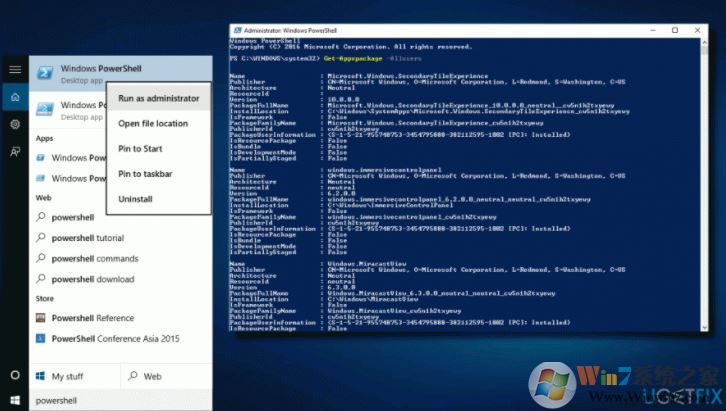The height and width of the screenshot is (411, 726).
Task: Search web for "powershell" suggestion
Action: click(71, 217)
